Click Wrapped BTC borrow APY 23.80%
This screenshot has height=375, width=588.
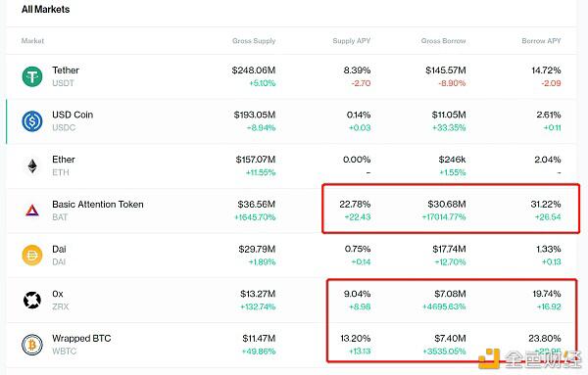pos(545,338)
